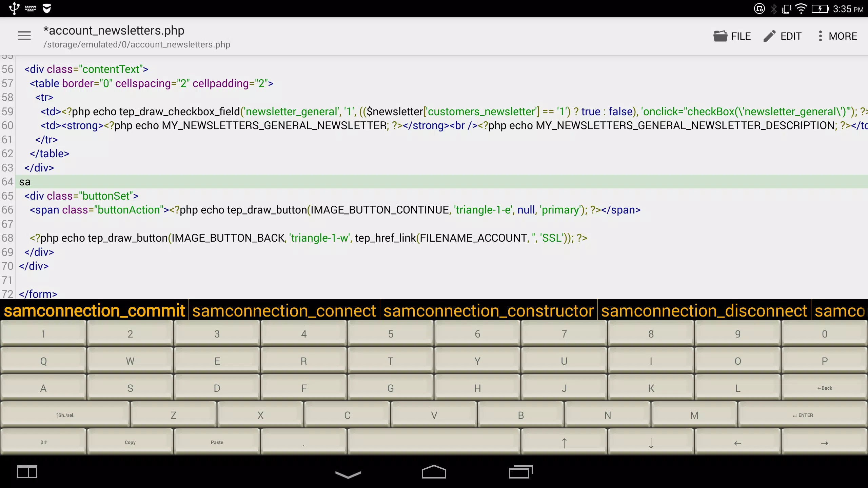Click the buttonSet div on line 65
Image resolution: width=868 pixels, height=488 pixels.
click(x=81, y=196)
